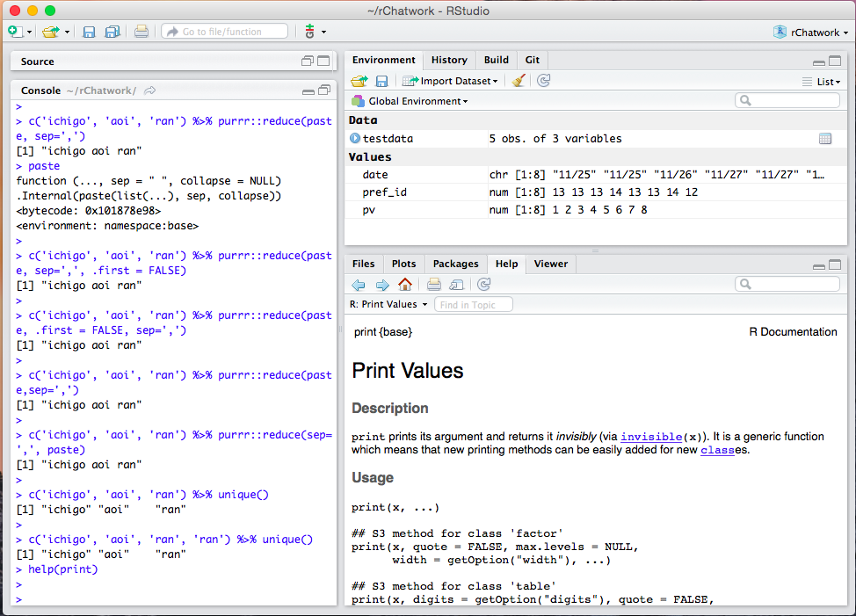856x616 pixels.
Task: Click the Print document icon in main toolbar
Action: (141, 32)
